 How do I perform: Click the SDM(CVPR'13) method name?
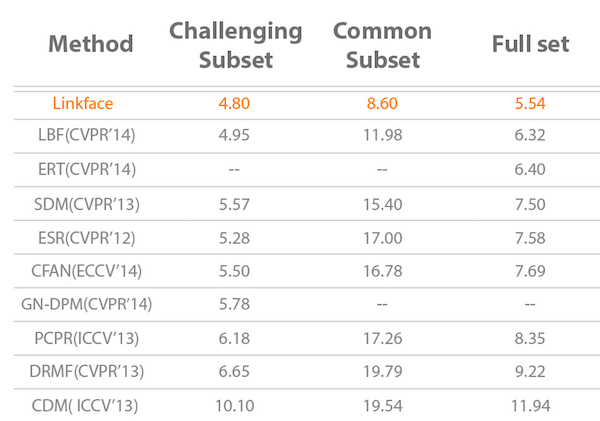(90, 202)
